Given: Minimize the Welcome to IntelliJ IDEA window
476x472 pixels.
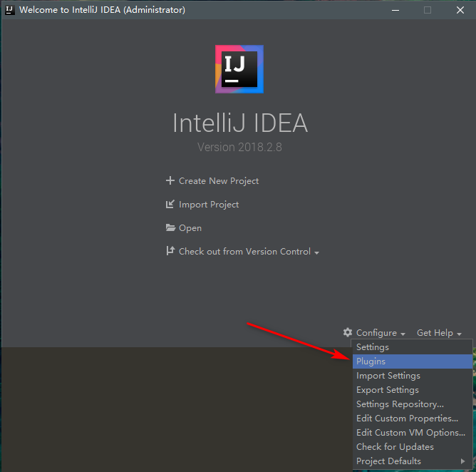Looking at the screenshot, I should [395, 10].
